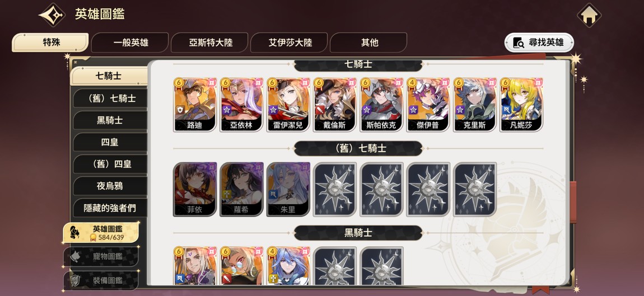The width and height of the screenshot is (644, 296).
Task: Open the 其他 tab
Action: tap(369, 43)
